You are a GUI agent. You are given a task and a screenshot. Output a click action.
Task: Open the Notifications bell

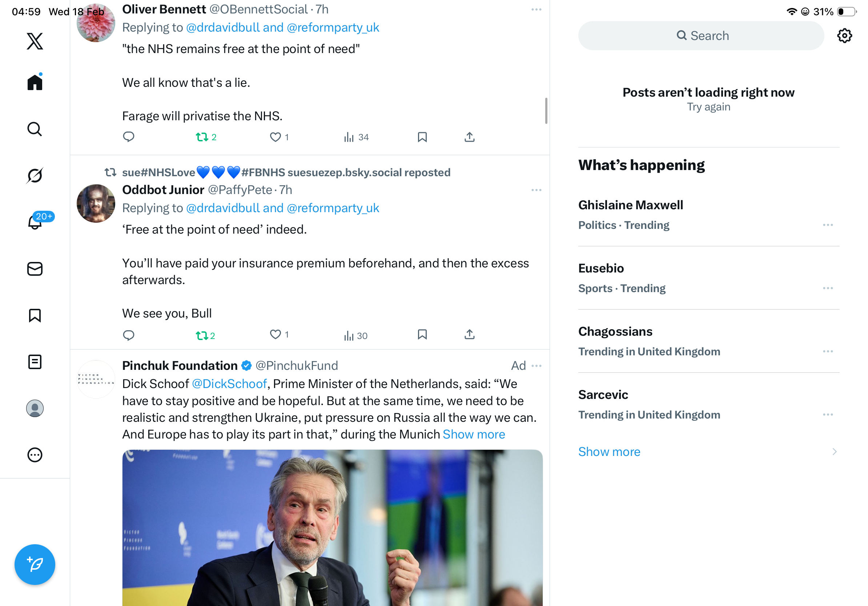coord(35,222)
